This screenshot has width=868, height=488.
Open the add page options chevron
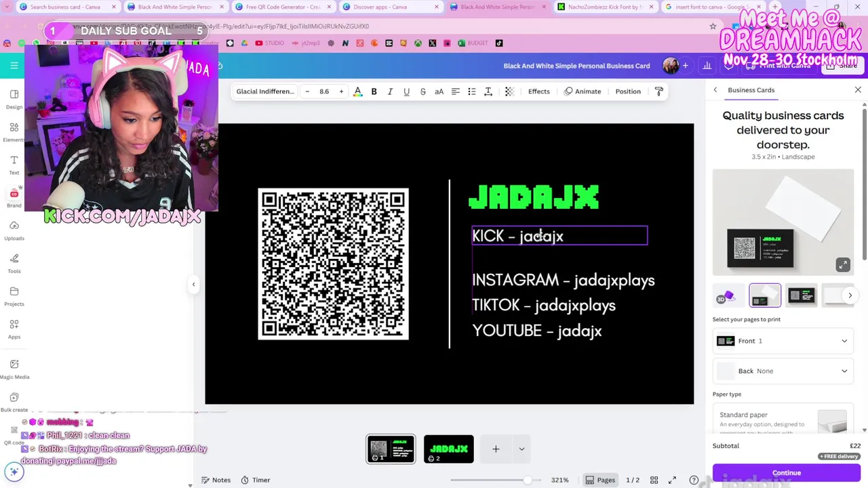point(521,449)
